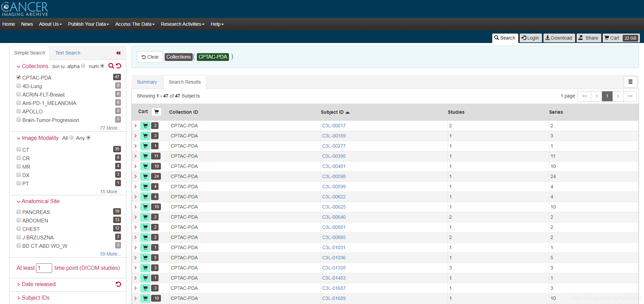Switch to the Summary tab
The width and height of the screenshot is (644, 304).
pyautogui.click(x=147, y=82)
